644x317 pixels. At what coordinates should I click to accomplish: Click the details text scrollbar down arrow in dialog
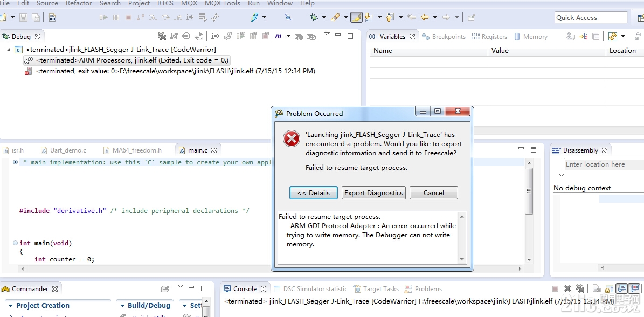462,259
